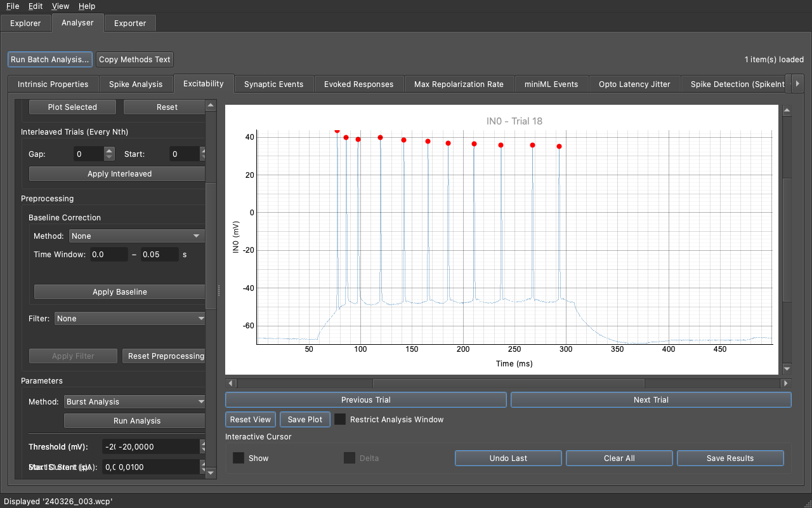Open the Evoked Responses tab

[x=359, y=84]
